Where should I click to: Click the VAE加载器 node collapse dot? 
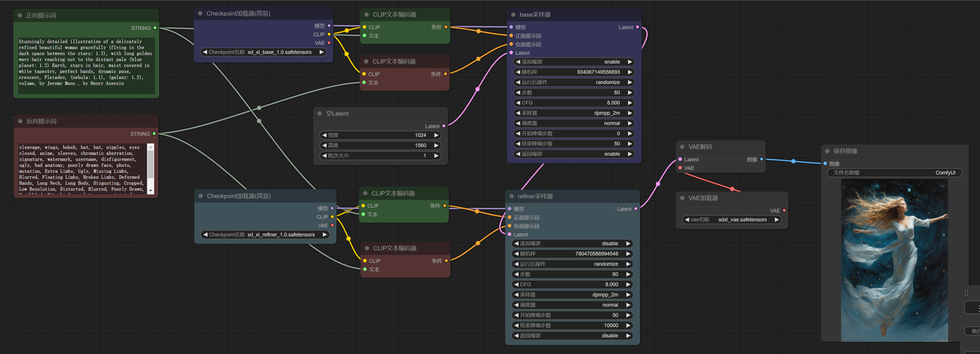682,198
